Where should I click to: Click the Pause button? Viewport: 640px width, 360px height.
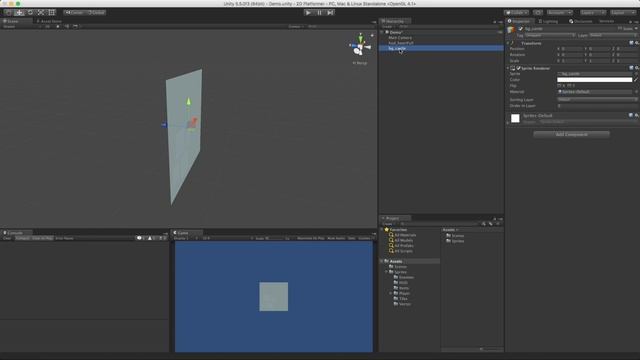(319, 13)
